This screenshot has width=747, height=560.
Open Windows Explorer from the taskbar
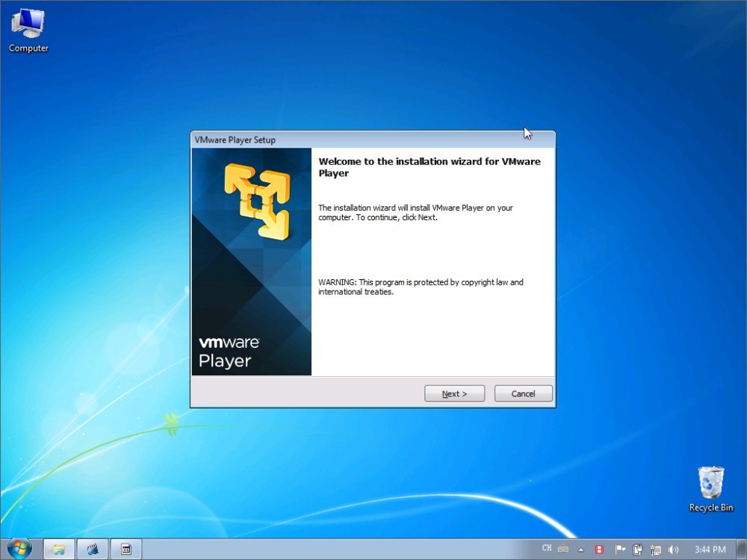click(59, 549)
